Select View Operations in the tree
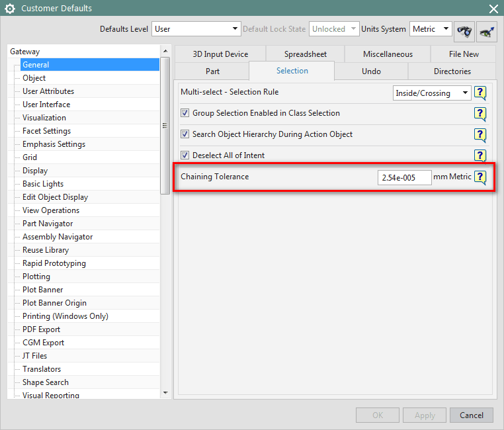 (x=51, y=210)
